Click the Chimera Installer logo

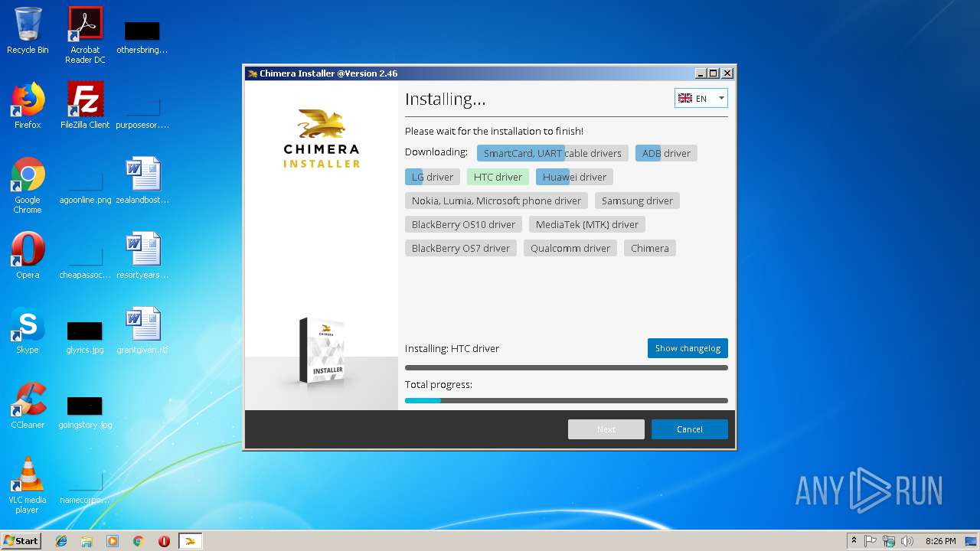coord(322,139)
